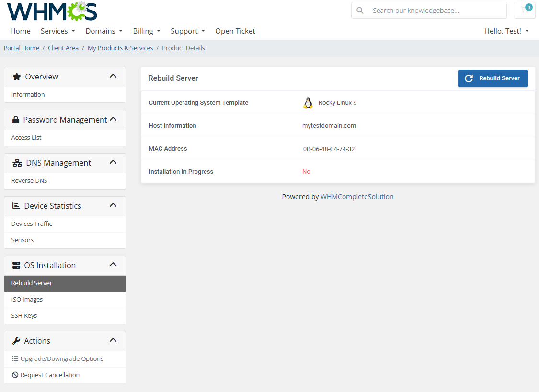The width and height of the screenshot is (539, 392).
Task: Click the DNS Management network icon
Action: (x=17, y=163)
